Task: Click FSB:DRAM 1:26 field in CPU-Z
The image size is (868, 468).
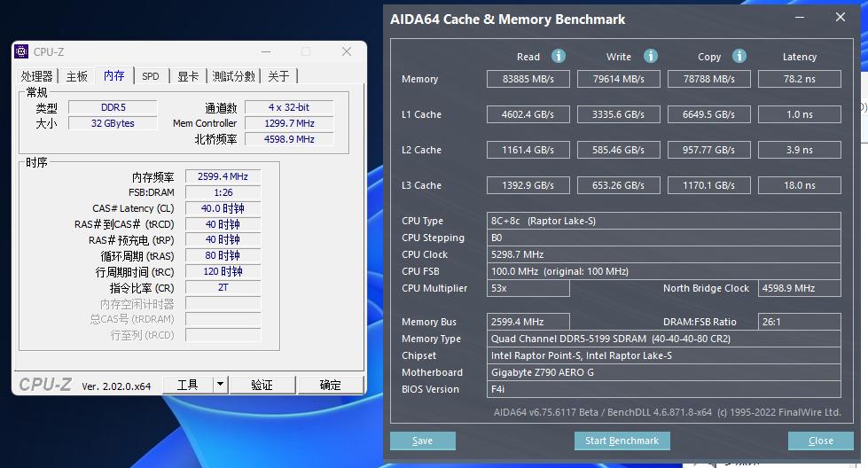Action: click(223, 192)
